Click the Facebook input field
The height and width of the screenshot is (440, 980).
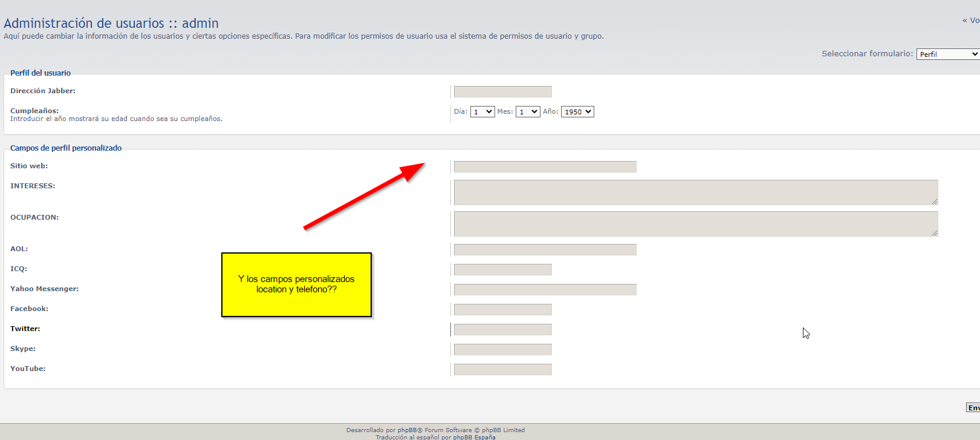pyautogui.click(x=502, y=310)
